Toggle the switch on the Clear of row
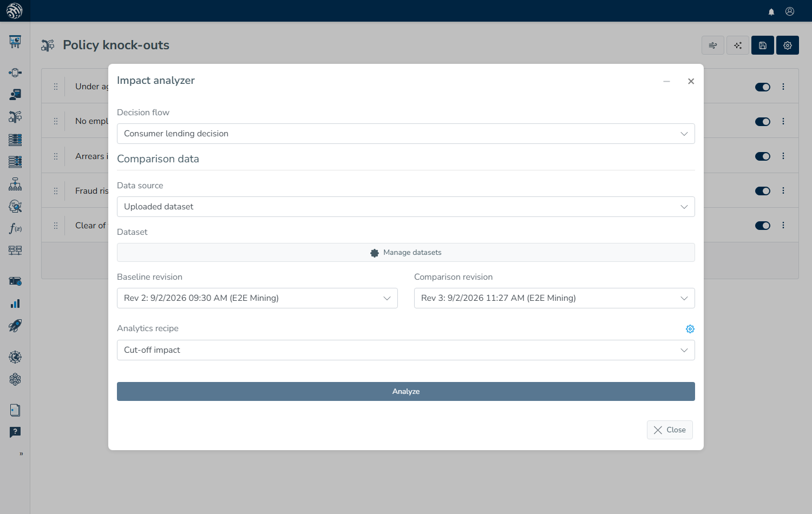The width and height of the screenshot is (812, 514). click(763, 226)
